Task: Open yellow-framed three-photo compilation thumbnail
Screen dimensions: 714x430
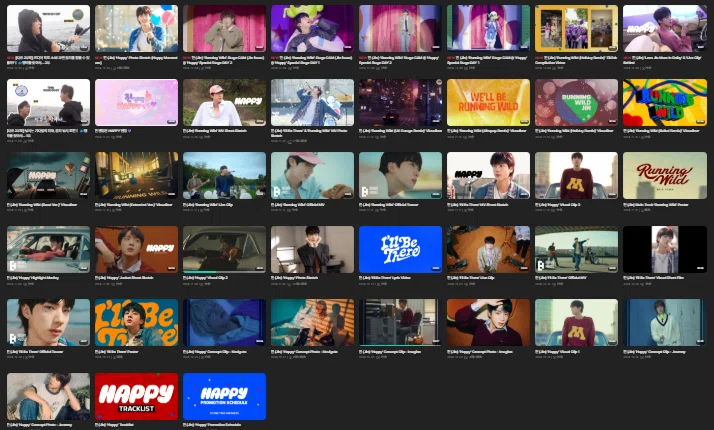Action: (x=576, y=28)
